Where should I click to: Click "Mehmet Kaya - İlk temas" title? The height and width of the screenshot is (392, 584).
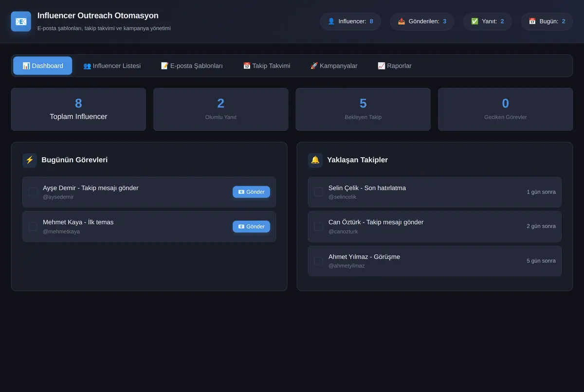click(x=78, y=222)
